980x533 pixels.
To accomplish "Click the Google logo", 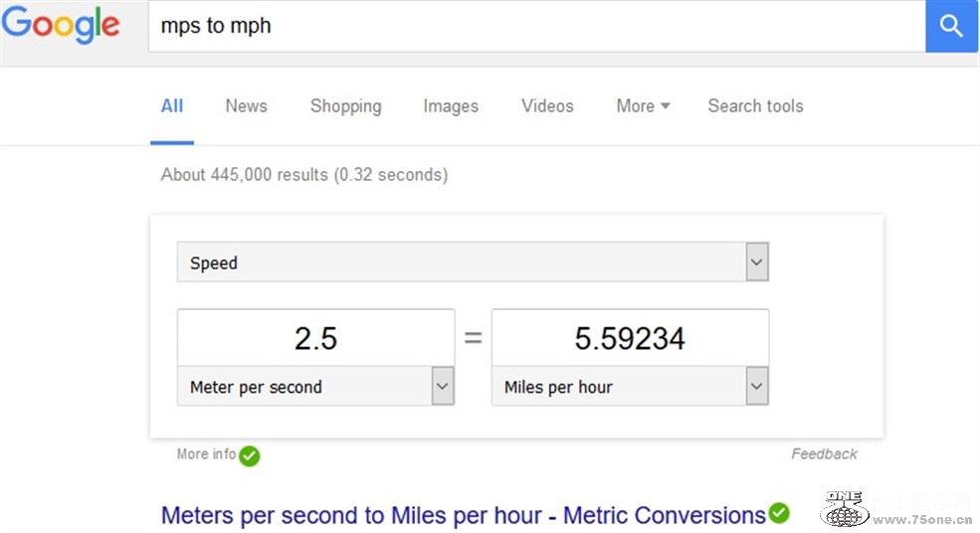I will [61, 25].
